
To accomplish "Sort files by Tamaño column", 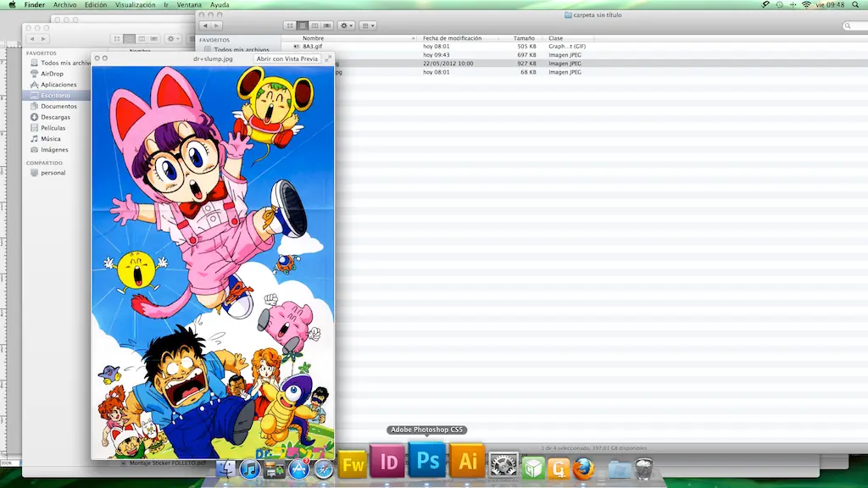I will (x=523, y=38).
